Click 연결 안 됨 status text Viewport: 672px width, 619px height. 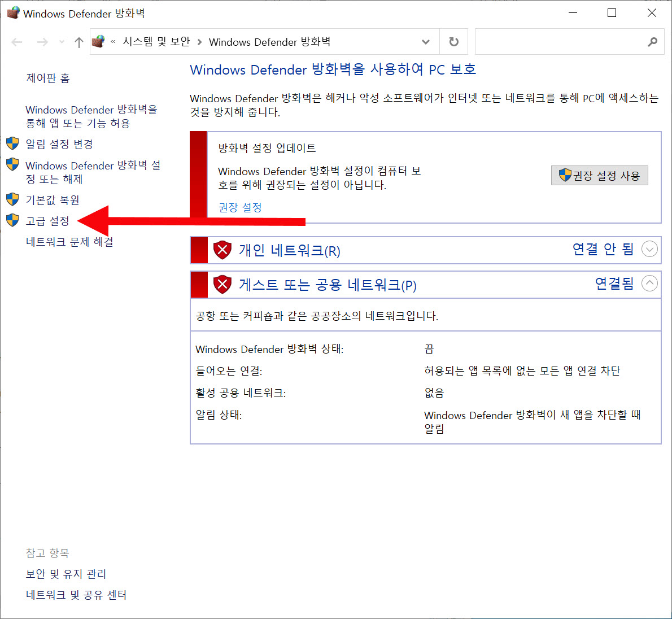(603, 249)
